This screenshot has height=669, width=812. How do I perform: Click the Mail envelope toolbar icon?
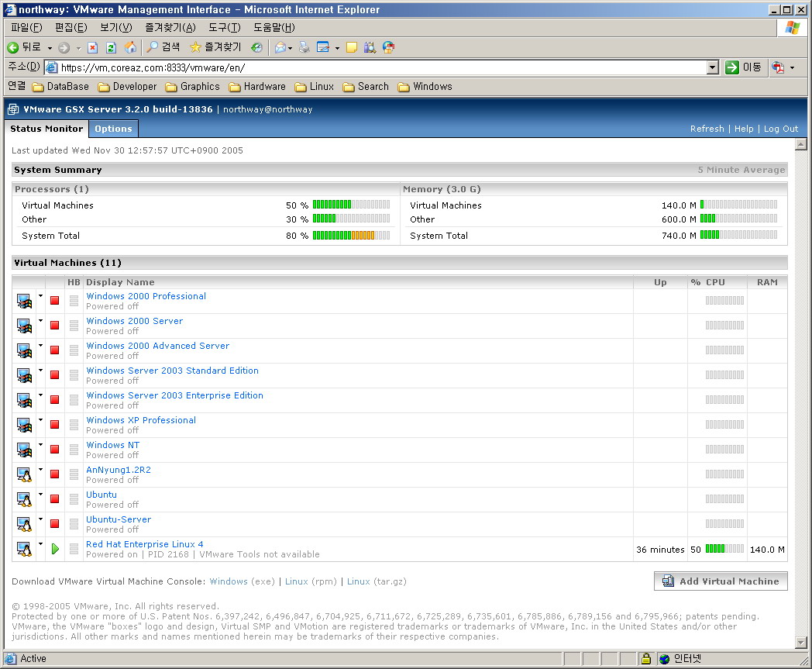280,47
